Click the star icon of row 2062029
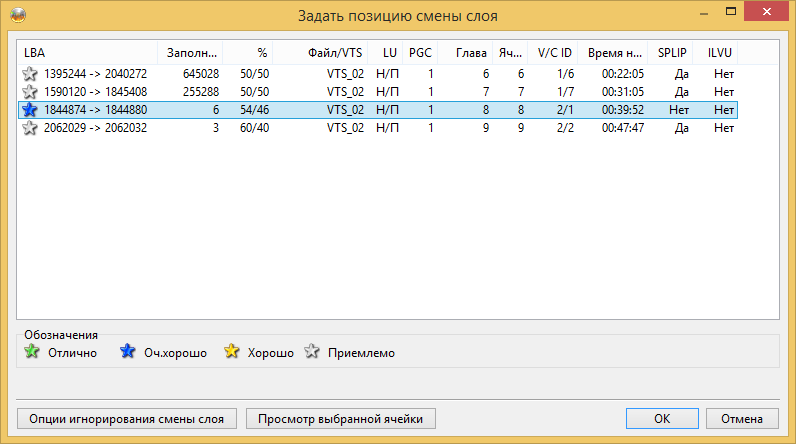Viewport: 796px width, 444px height. point(30,128)
